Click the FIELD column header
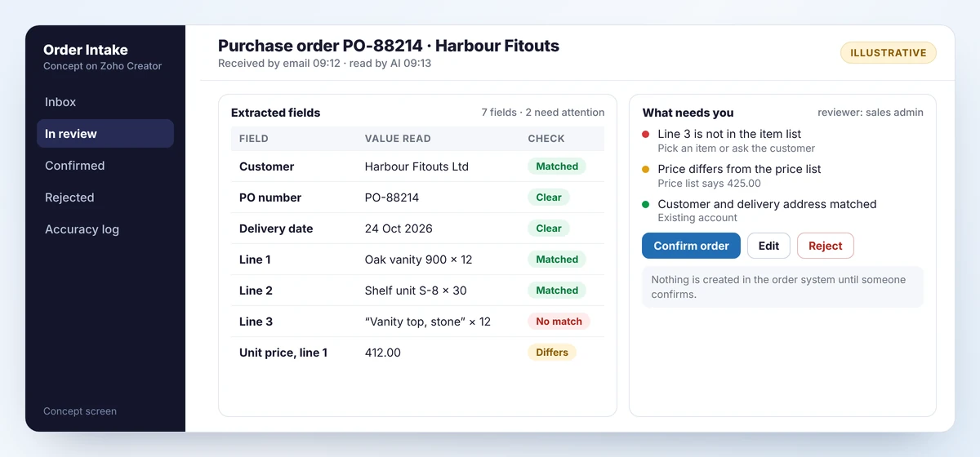 click(254, 139)
